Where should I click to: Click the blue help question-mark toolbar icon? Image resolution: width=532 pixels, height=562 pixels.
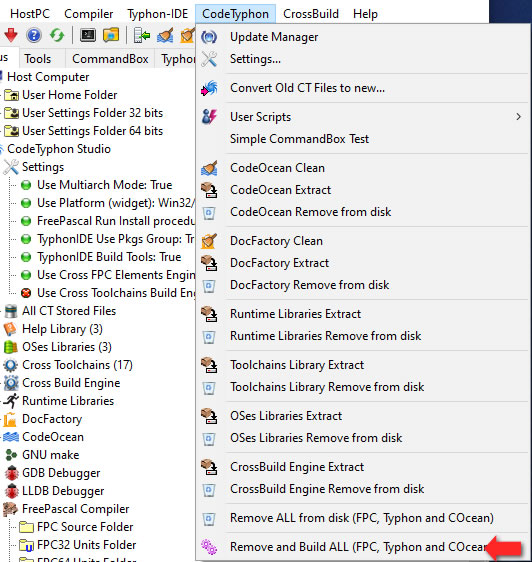[34, 35]
